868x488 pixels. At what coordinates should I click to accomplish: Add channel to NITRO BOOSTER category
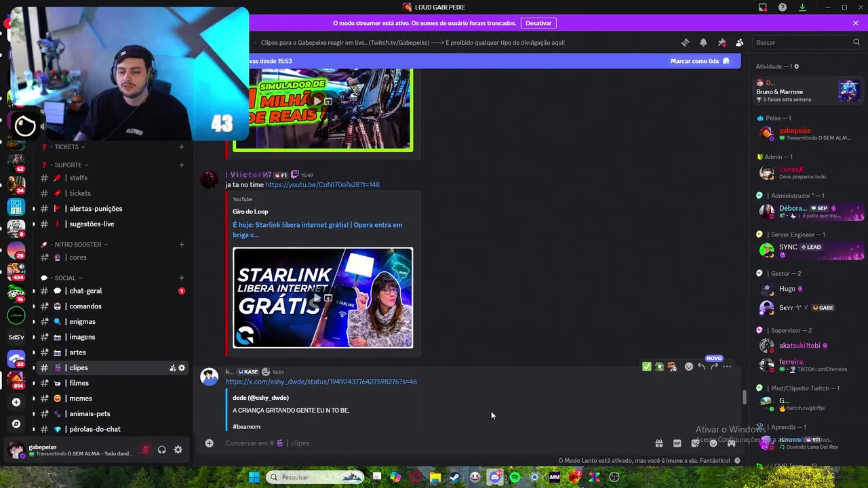tap(181, 245)
